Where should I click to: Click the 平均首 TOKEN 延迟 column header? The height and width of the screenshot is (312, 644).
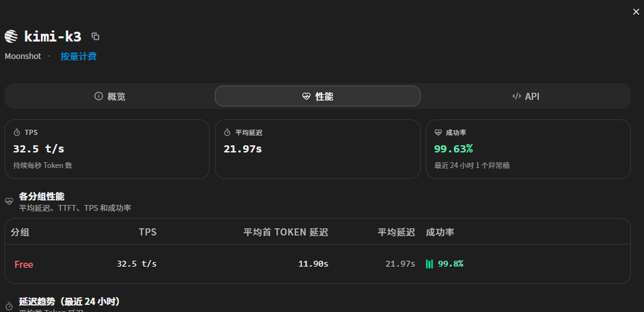[286, 232]
